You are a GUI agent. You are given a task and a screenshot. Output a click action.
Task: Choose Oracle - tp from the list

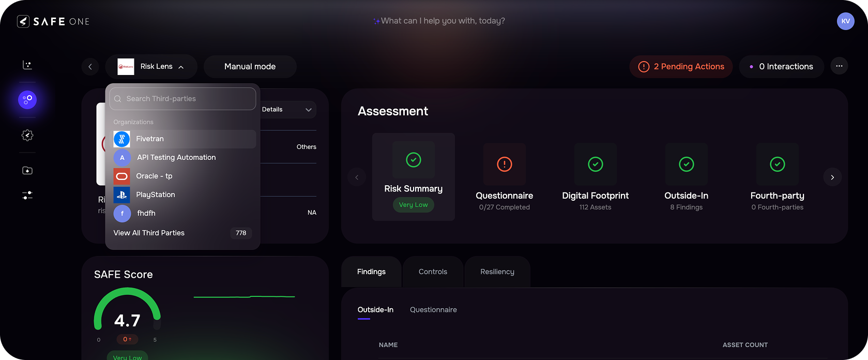point(183,176)
